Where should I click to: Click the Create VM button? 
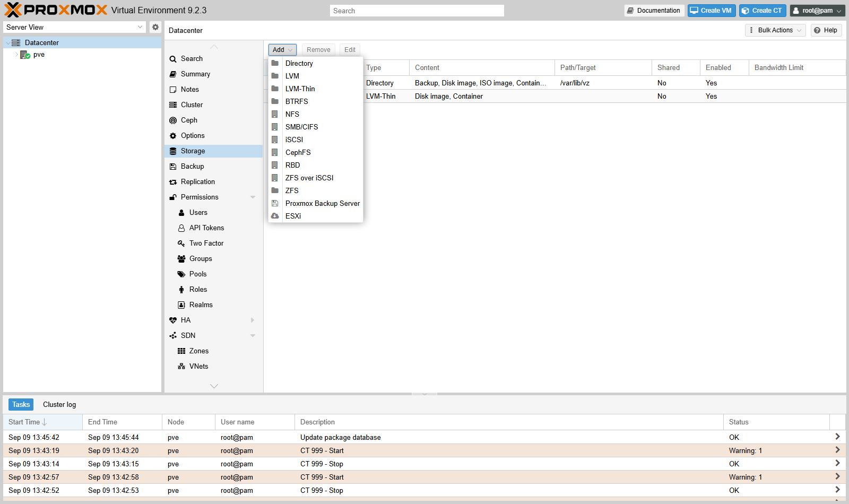point(712,11)
